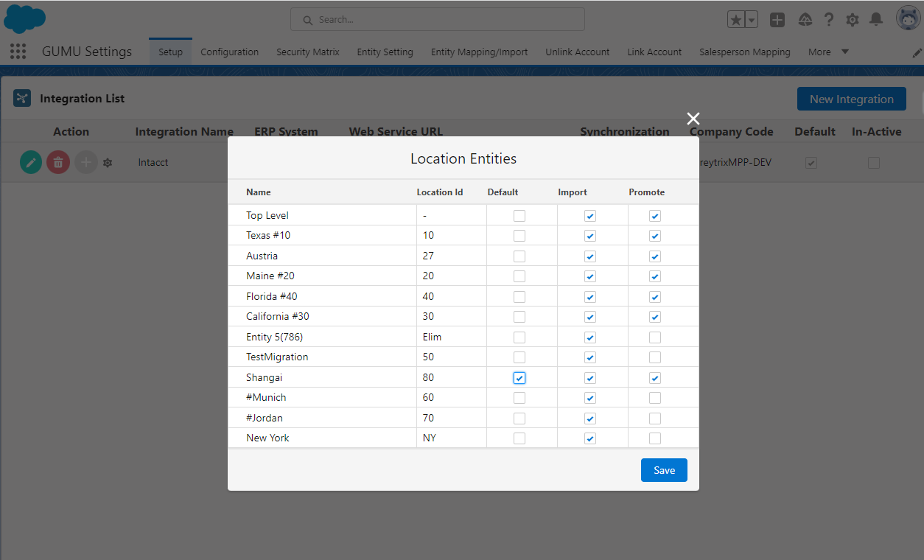Click the Name column header
The image size is (924, 560).
259,192
